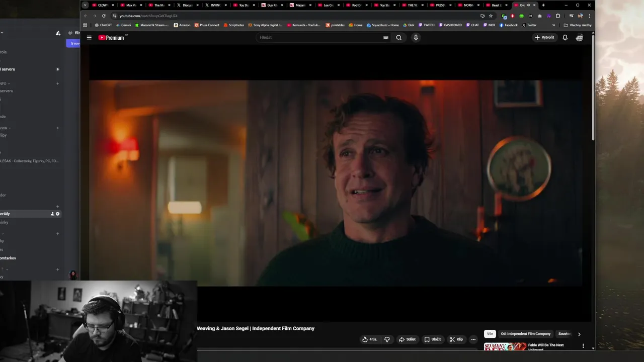
Task: Switch to the CLOWN tab
Action: (x=103, y=5)
